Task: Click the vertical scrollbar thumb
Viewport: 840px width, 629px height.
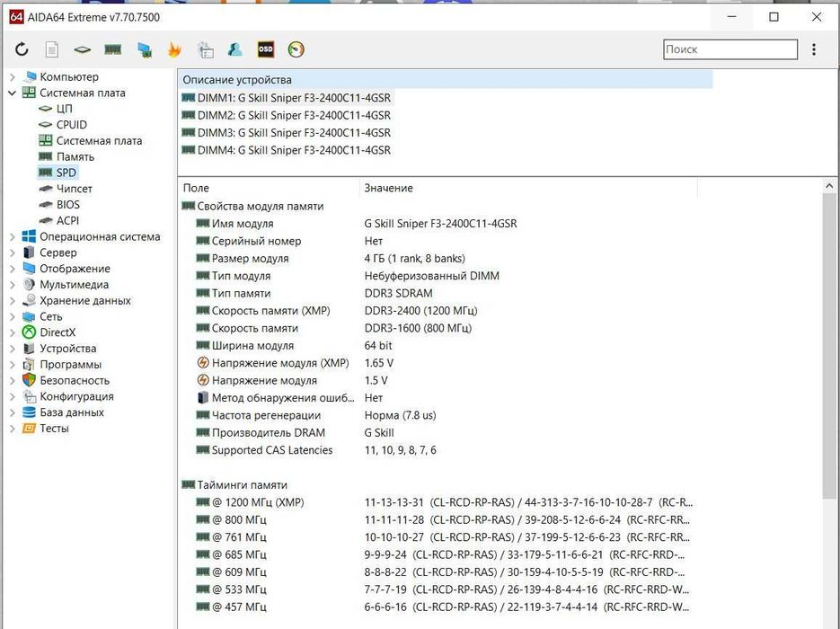Action: point(829,347)
